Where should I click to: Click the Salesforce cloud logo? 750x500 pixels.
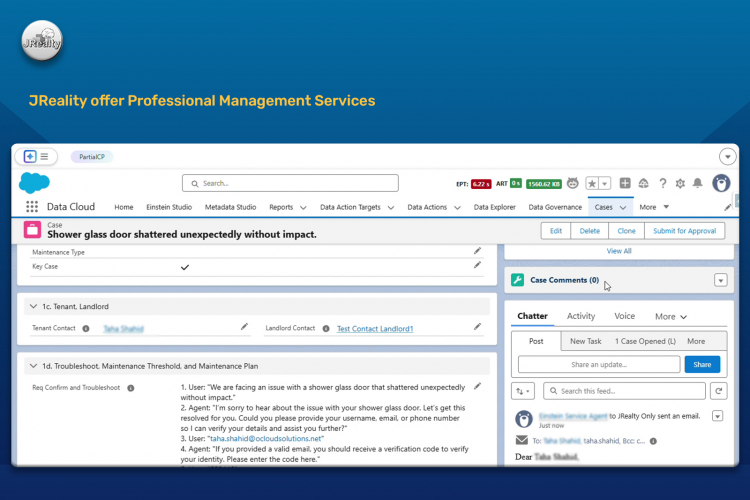coord(34,183)
